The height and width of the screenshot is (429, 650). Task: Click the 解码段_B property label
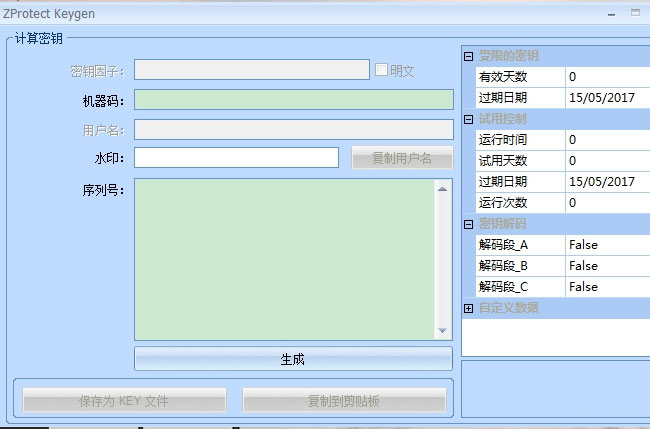(503, 266)
